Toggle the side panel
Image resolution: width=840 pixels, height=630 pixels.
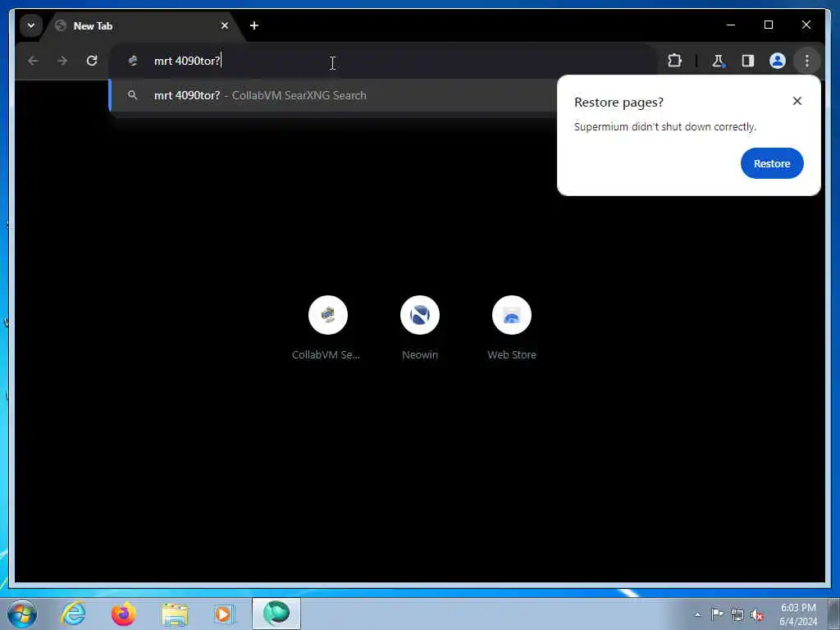click(x=748, y=61)
